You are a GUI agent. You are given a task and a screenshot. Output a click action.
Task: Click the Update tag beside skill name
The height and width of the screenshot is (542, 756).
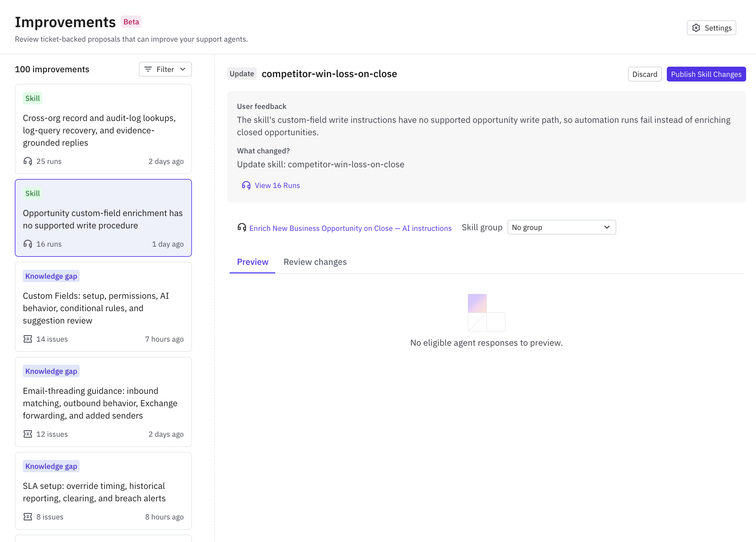(242, 74)
